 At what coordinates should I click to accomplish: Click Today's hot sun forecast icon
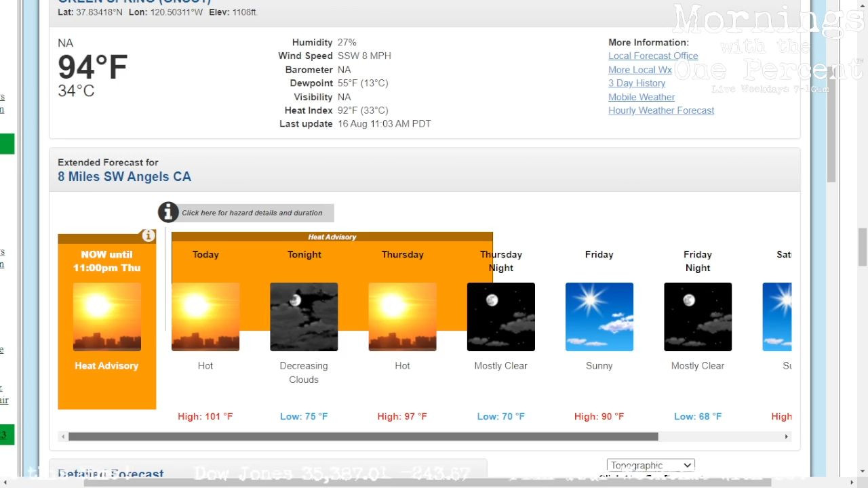[x=205, y=317]
